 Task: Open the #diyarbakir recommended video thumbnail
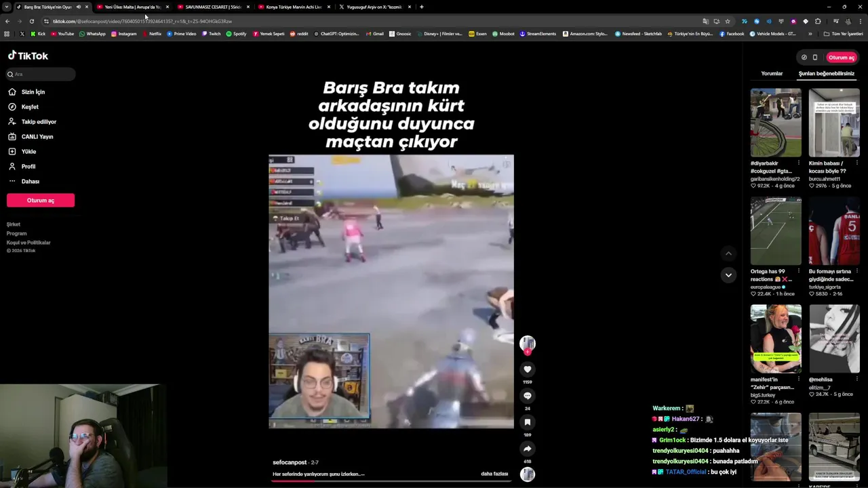click(776, 123)
